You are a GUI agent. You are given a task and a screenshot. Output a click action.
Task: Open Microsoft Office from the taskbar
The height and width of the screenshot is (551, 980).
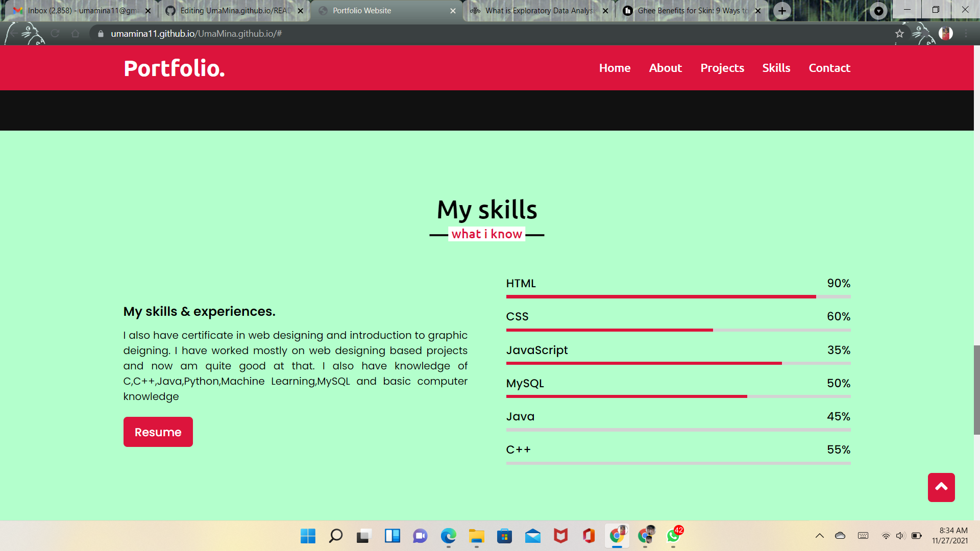[588, 536]
